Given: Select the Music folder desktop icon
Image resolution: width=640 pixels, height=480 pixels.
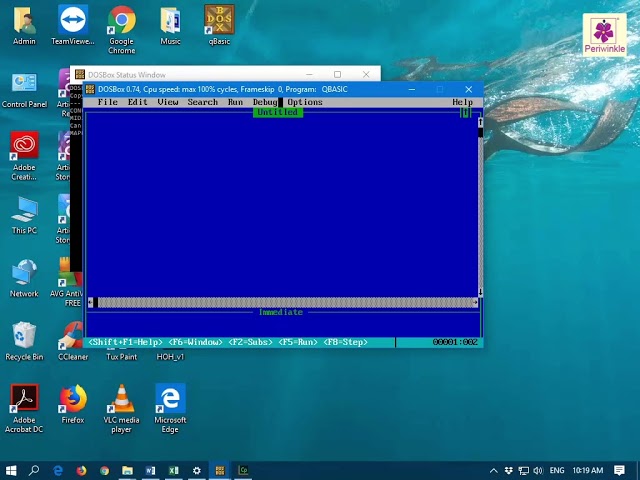Looking at the screenshot, I should [x=170, y=25].
